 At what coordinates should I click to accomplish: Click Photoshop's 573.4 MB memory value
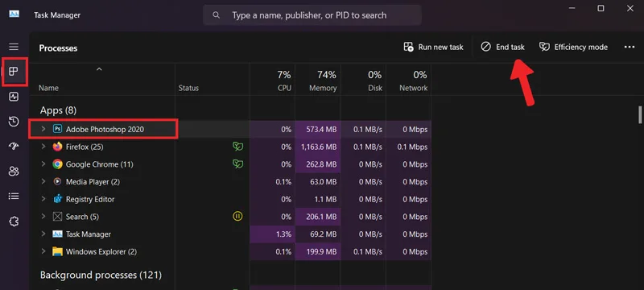(321, 130)
